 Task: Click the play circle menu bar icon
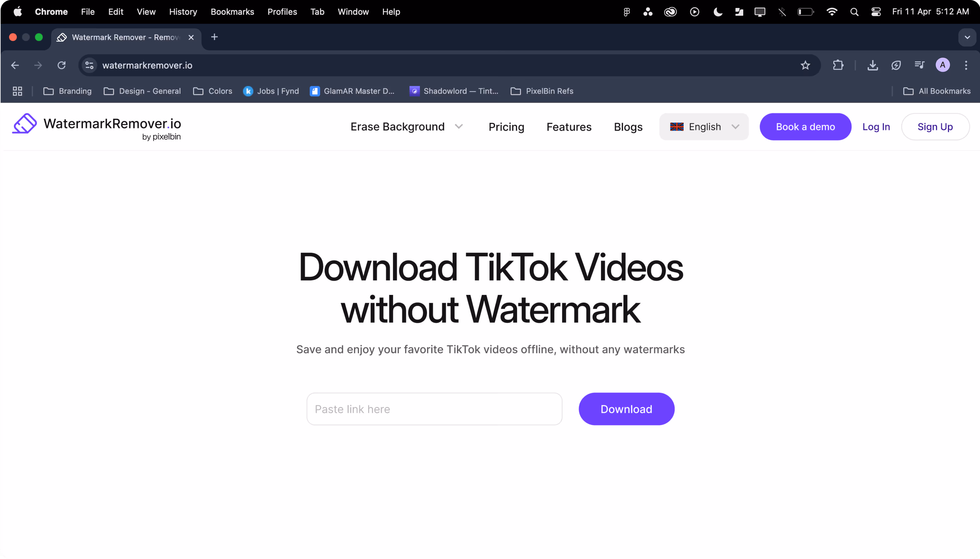tap(694, 12)
